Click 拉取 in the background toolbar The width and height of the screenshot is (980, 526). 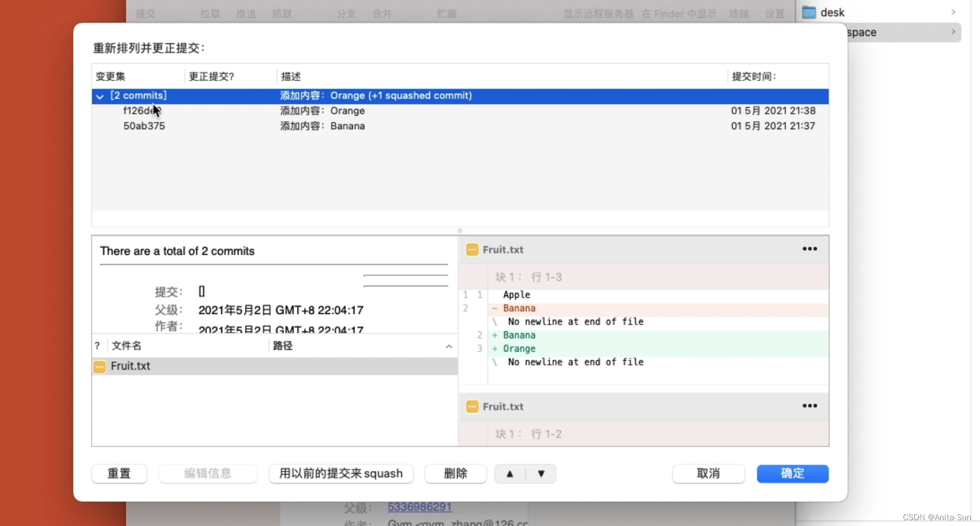point(210,13)
